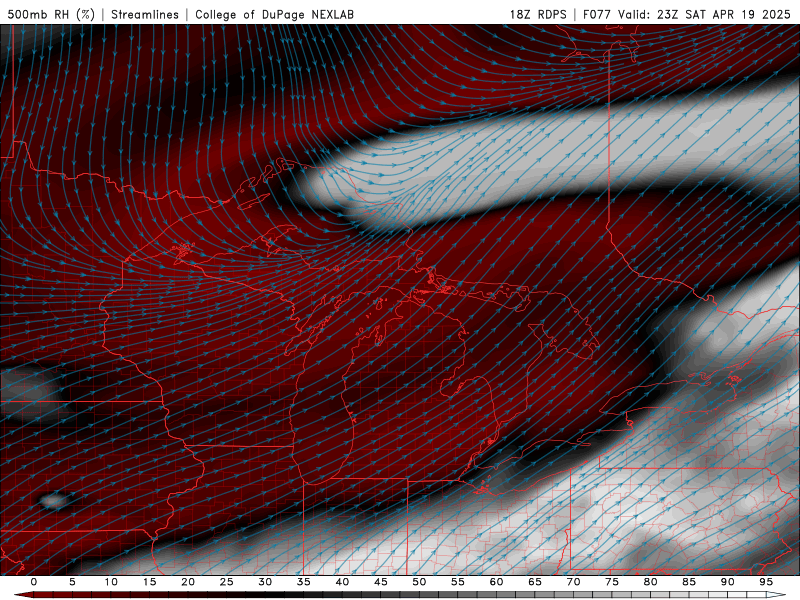Click the 50 value on the color scale
The height and width of the screenshot is (600, 800).
419,582
